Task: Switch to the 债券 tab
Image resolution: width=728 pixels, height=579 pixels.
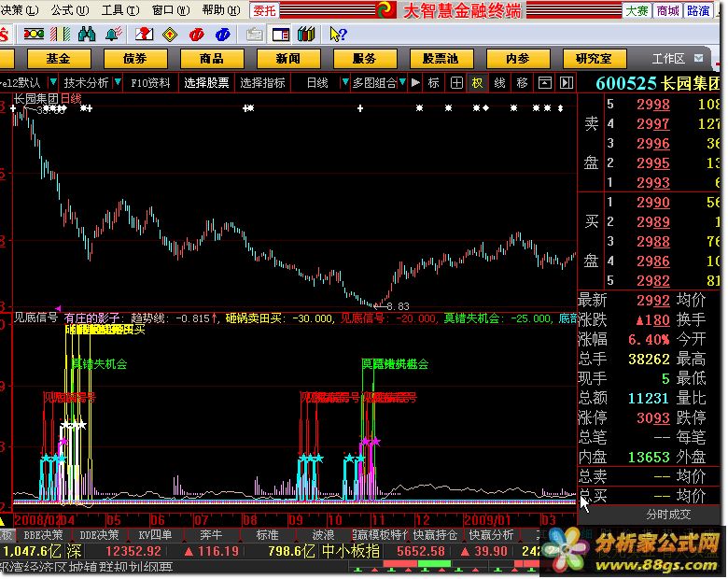Action: coord(135,59)
